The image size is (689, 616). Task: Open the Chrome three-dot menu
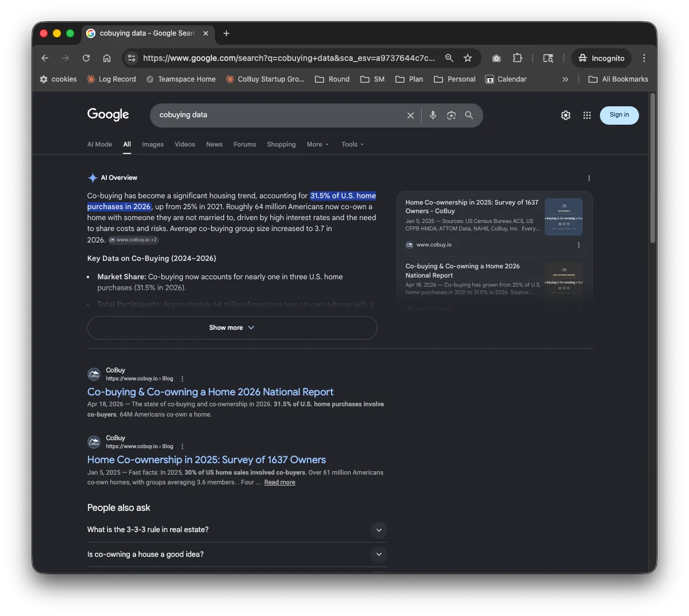[x=644, y=58]
